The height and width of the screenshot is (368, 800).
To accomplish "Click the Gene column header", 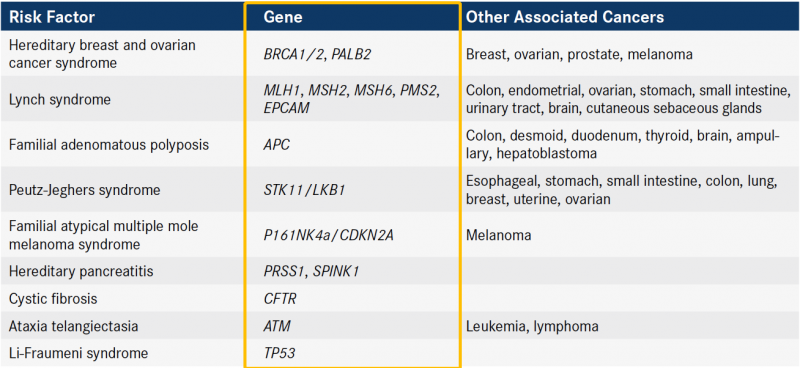I will tap(283, 17).
